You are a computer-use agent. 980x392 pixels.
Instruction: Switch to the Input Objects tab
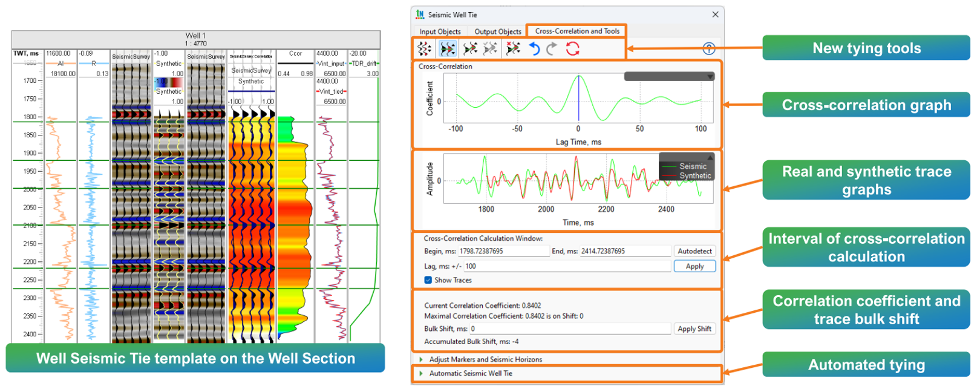click(440, 31)
